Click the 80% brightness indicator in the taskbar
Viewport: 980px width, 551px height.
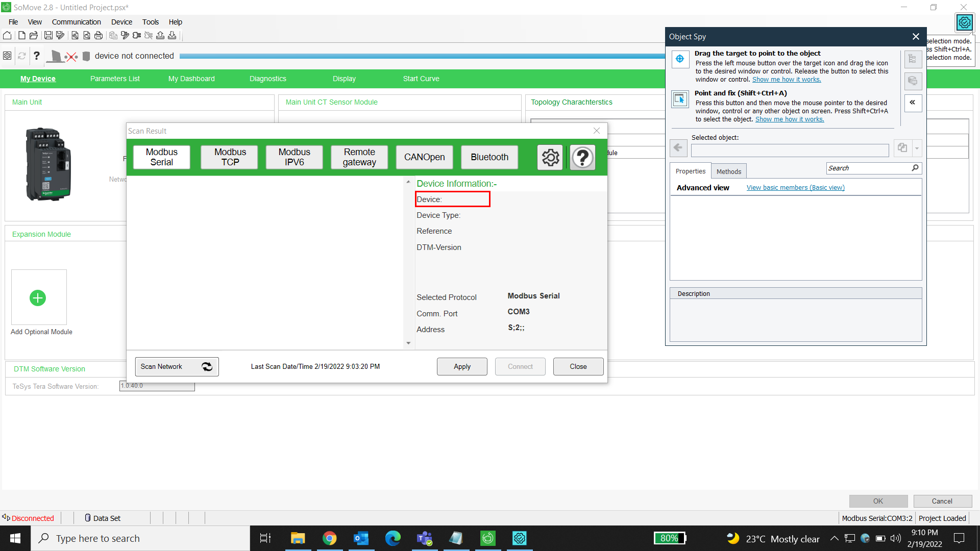[670, 538]
